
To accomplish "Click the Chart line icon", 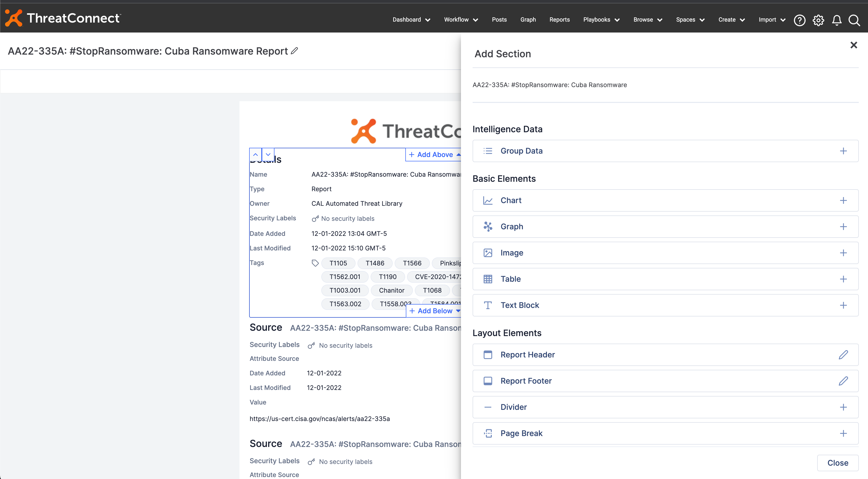I will point(488,200).
